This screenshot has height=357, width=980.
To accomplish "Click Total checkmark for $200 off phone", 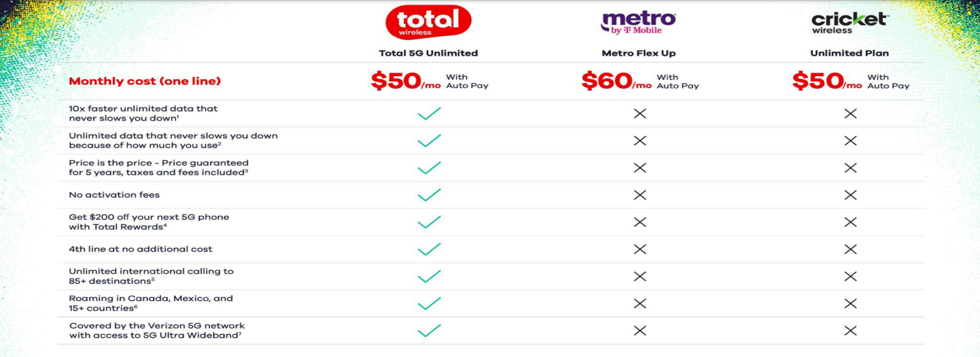I will (429, 222).
